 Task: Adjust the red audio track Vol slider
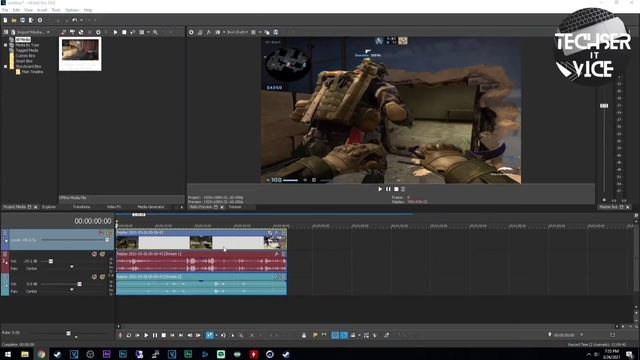[x=51, y=261]
